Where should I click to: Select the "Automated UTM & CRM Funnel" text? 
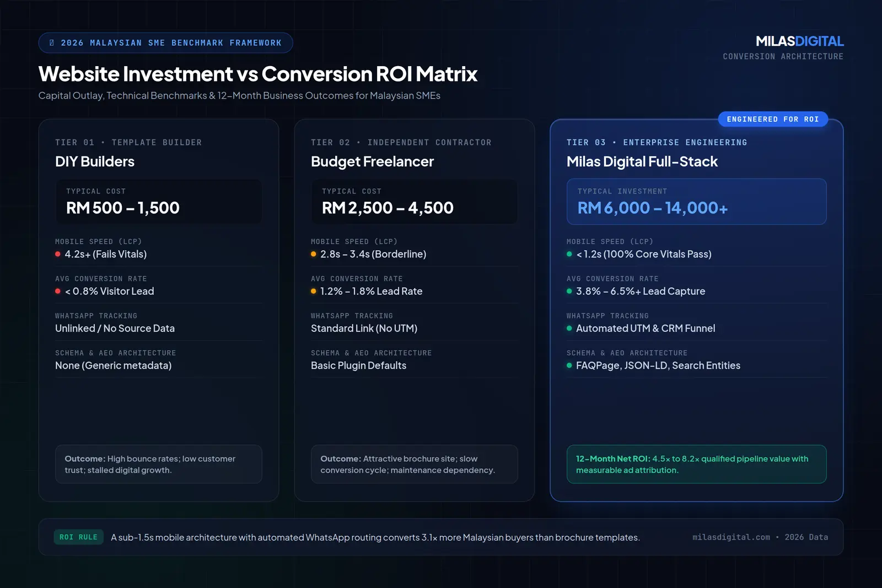(x=646, y=328)
